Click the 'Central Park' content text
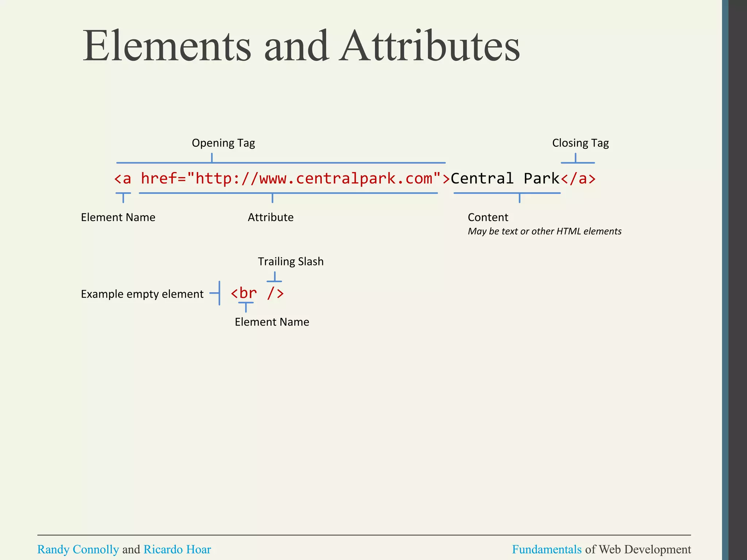 pos(505,179)
